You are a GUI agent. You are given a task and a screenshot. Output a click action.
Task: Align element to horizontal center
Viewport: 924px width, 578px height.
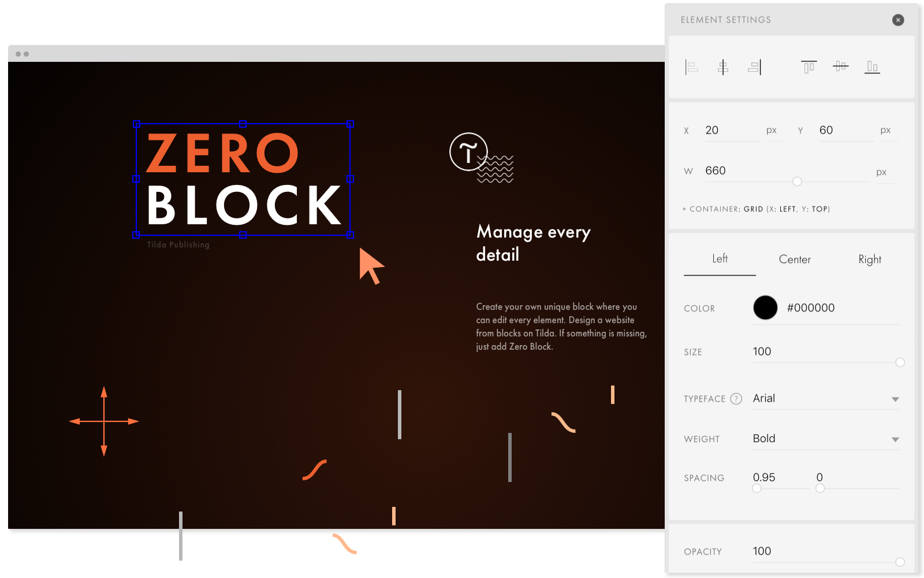tap(723, 67)
